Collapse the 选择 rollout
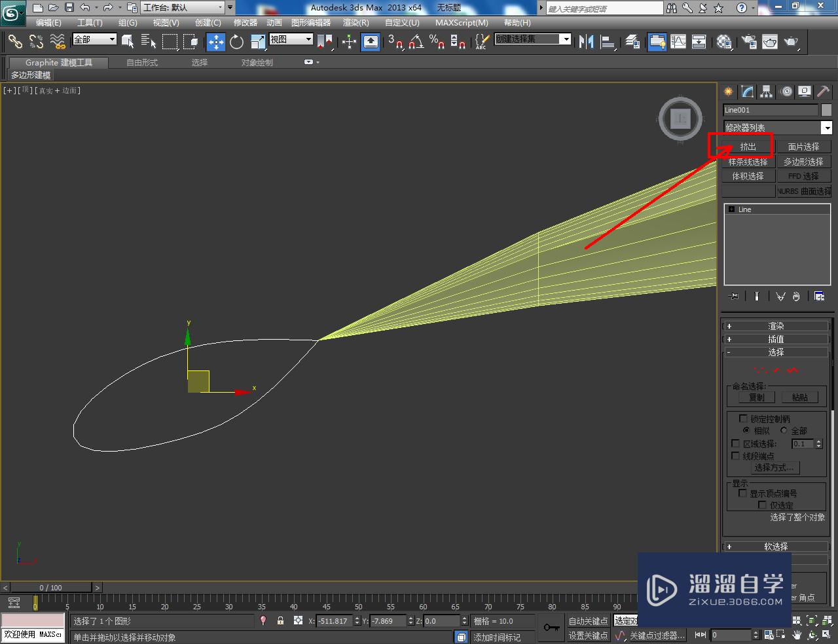 [x=776, y=352]
